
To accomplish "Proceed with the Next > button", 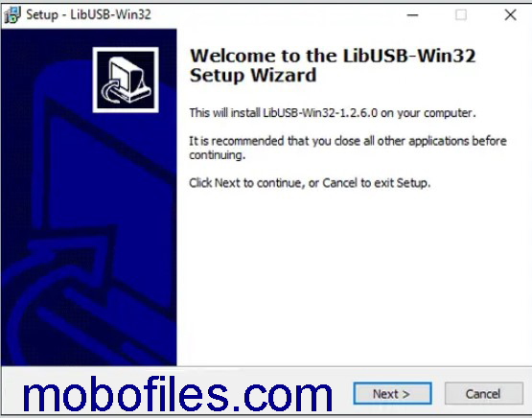I will click(392, 394).
